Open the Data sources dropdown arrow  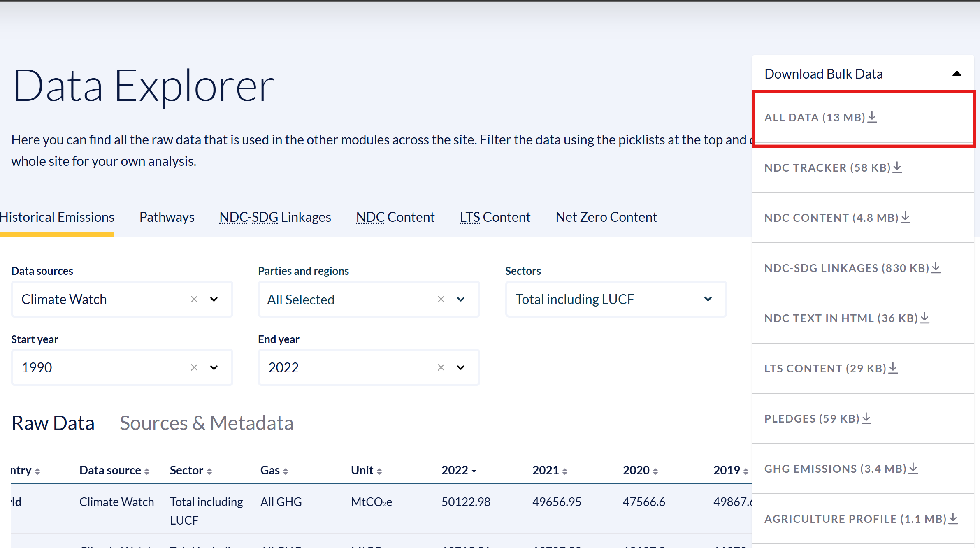coord(214,299)
